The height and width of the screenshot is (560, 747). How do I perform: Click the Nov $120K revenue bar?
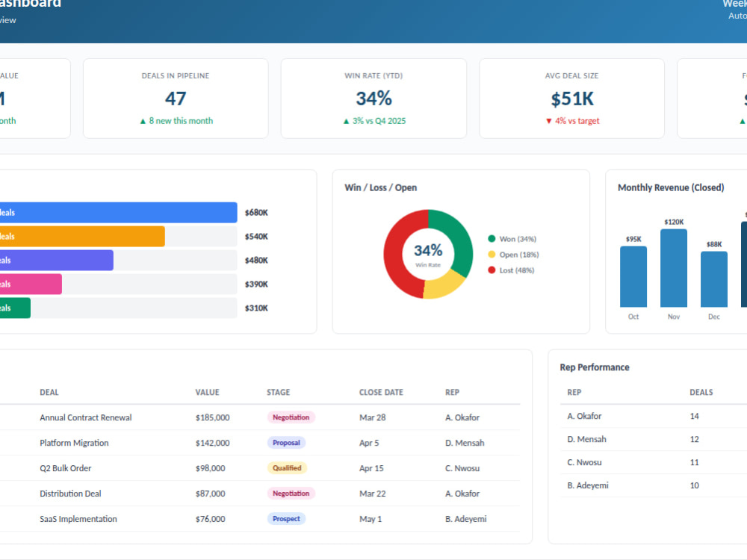pos(674,268)
